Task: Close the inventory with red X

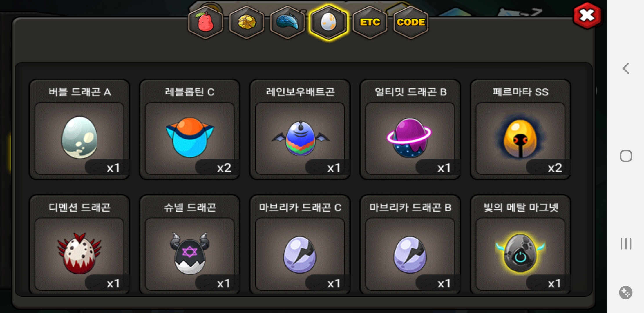Action: pos(587,16)
